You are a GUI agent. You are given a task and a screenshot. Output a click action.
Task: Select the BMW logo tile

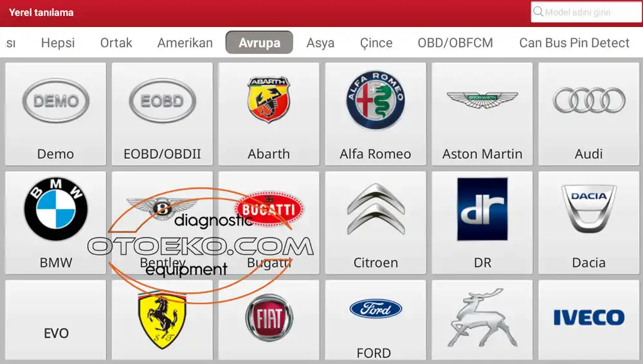[x=55, y=223]
